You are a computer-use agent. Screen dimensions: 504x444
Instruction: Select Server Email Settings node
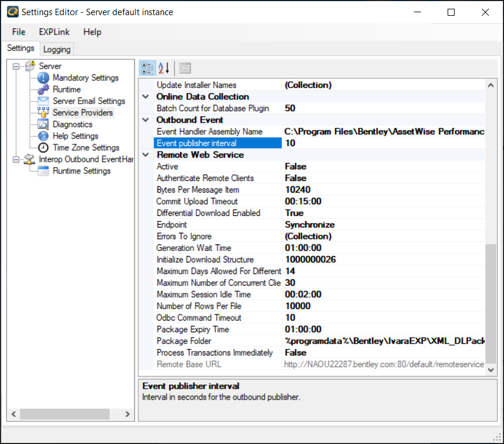pyautogui.click(x=88, y=101)
